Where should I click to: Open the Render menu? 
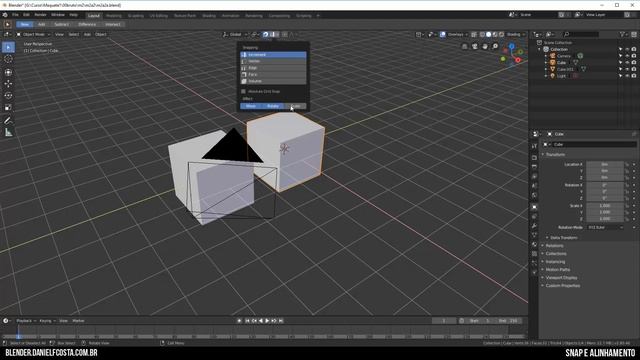click(x=40, y=15)
